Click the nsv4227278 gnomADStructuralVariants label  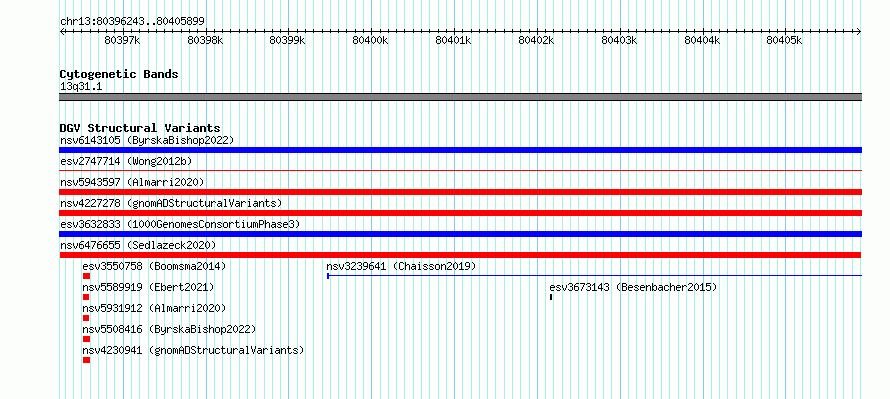point(171,203)
